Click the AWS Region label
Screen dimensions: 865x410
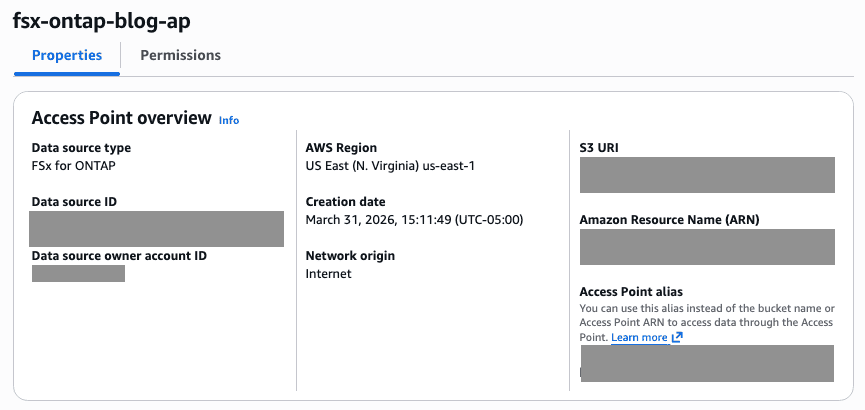(x=341, y=148)
